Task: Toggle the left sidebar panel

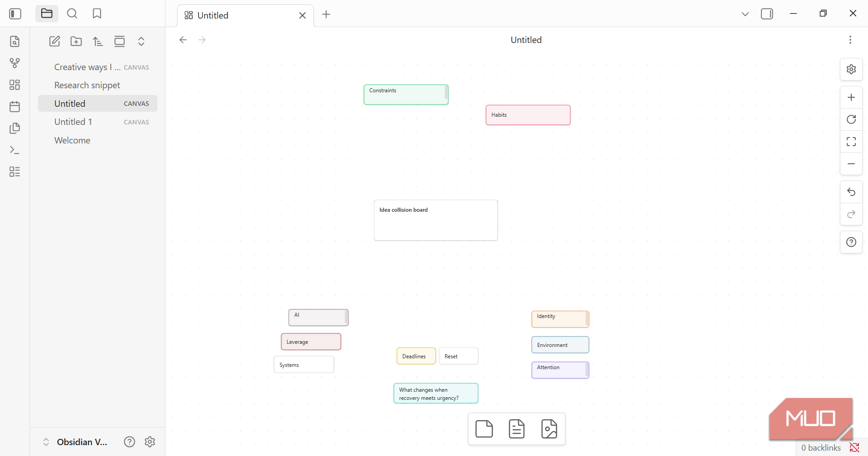Action: click(x=15, y=14)
